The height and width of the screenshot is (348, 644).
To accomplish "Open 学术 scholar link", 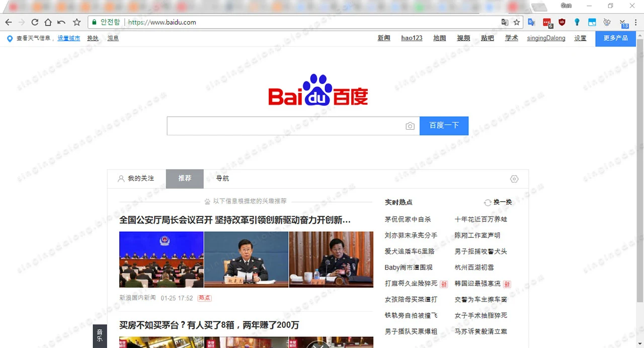I will 511,38.
